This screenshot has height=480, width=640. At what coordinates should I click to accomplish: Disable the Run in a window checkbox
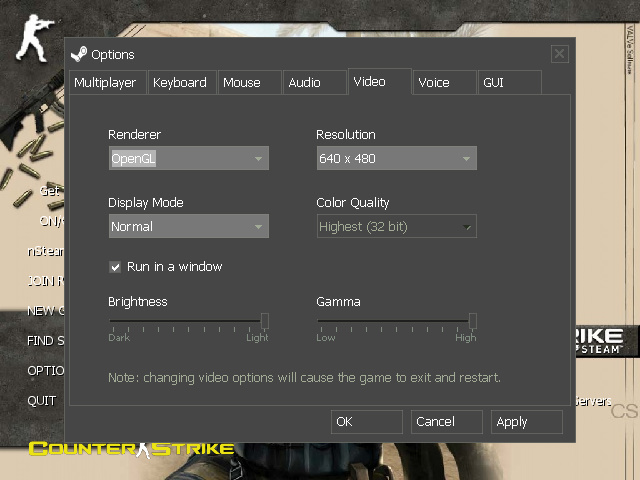[x=116, y=267]
